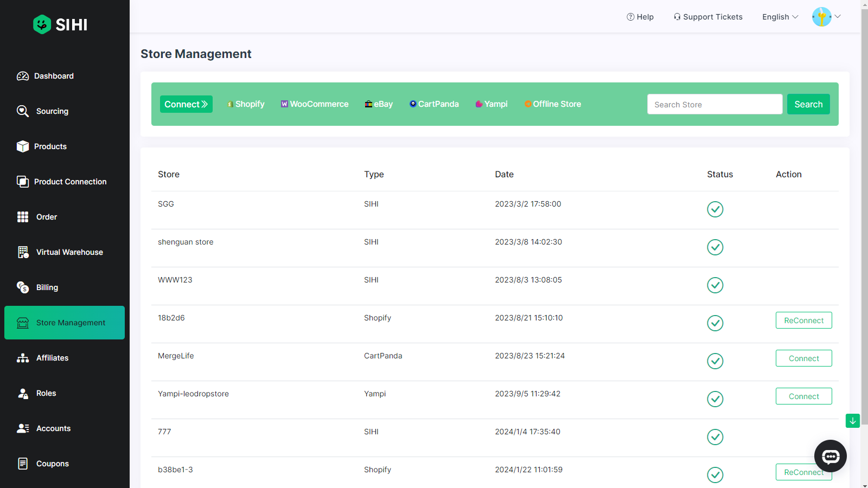This screenshot has height=488, width=868.
Task: Go to Dashboard in the sidebar
Action: [x=54, y=76]
